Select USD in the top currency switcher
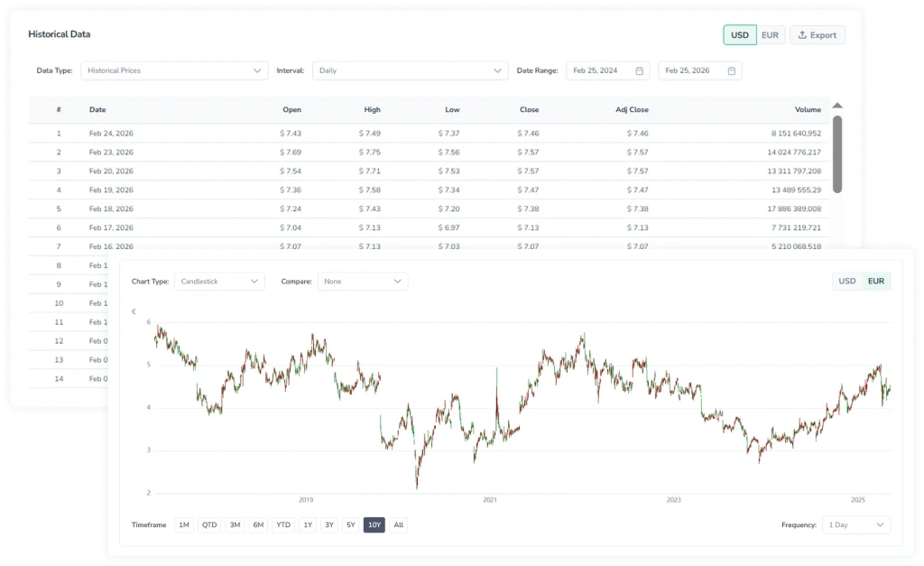 point(739,34)
